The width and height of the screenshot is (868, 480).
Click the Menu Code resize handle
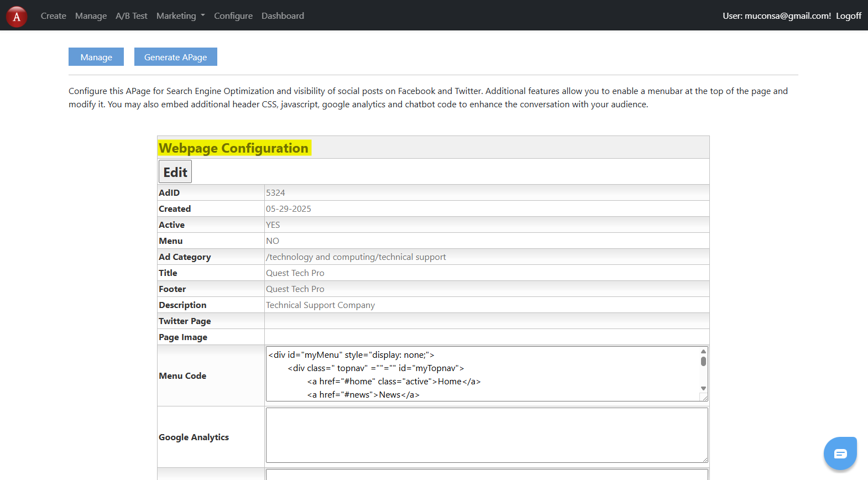[704, 398]
